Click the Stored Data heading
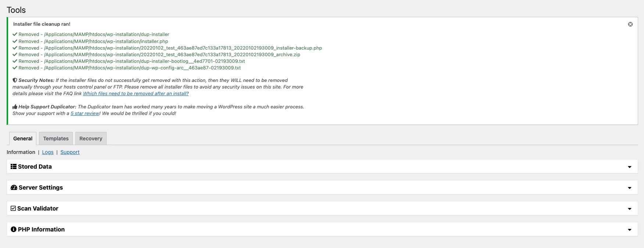The height and width of the screenshot is (248, 644). 35,166
